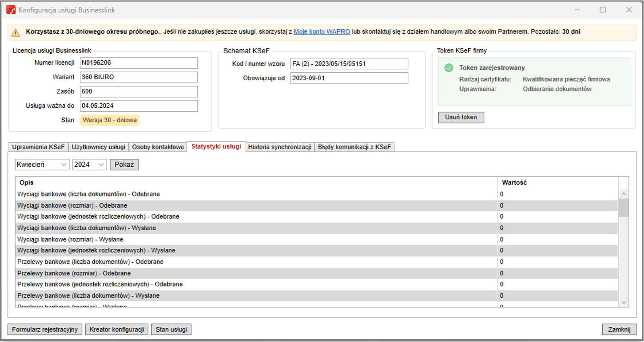Viewport: 644px width, 342px height.
Task: Select the Osoby kontaktowe tab
Action: click(158, 147)
